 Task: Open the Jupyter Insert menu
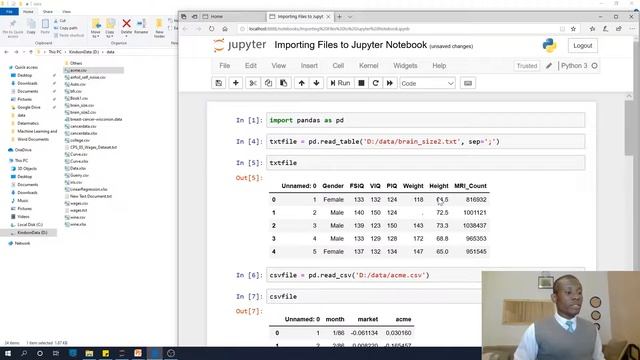click(x=309, y=66)
